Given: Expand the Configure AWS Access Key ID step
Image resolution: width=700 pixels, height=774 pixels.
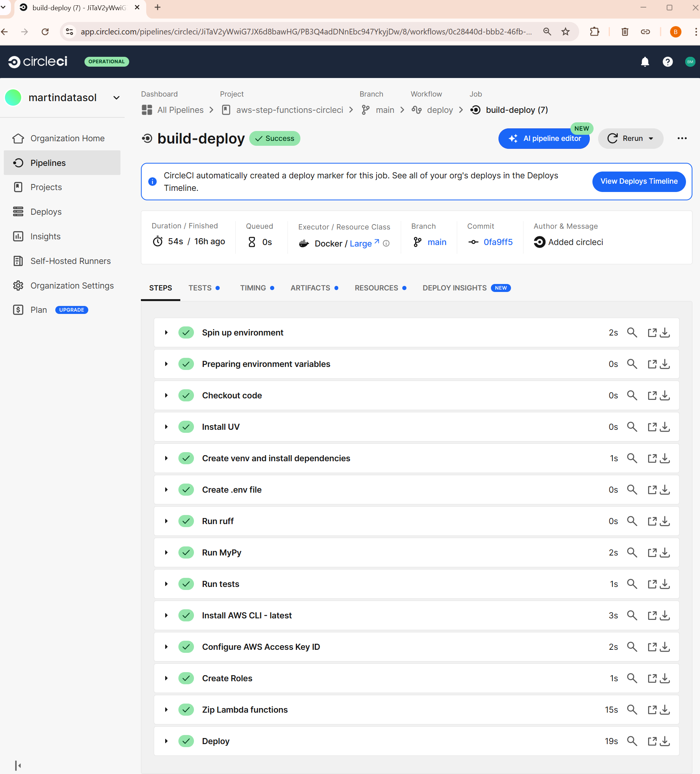Looking at the screenshot, I should click(x=166, y=646).
